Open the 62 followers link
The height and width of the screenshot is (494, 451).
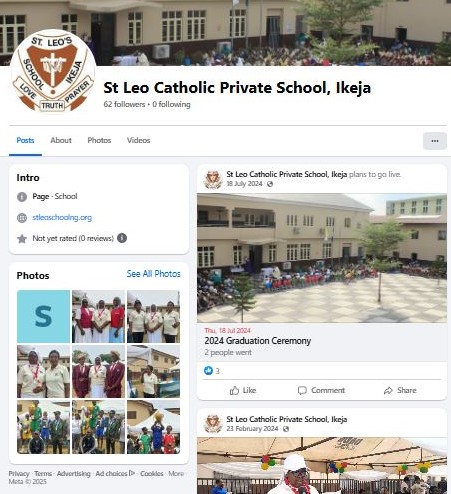click(124, 104)
